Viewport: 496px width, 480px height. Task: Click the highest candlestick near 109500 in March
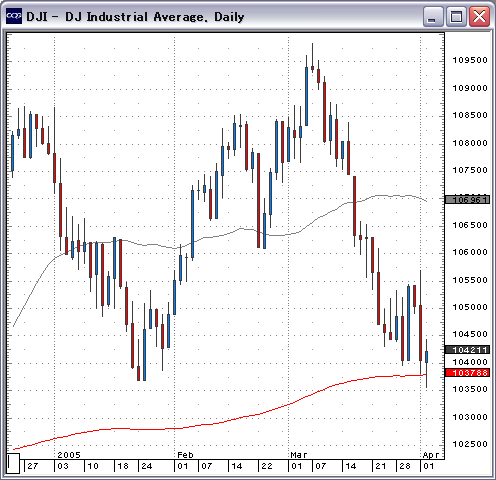tap(312, 68)
